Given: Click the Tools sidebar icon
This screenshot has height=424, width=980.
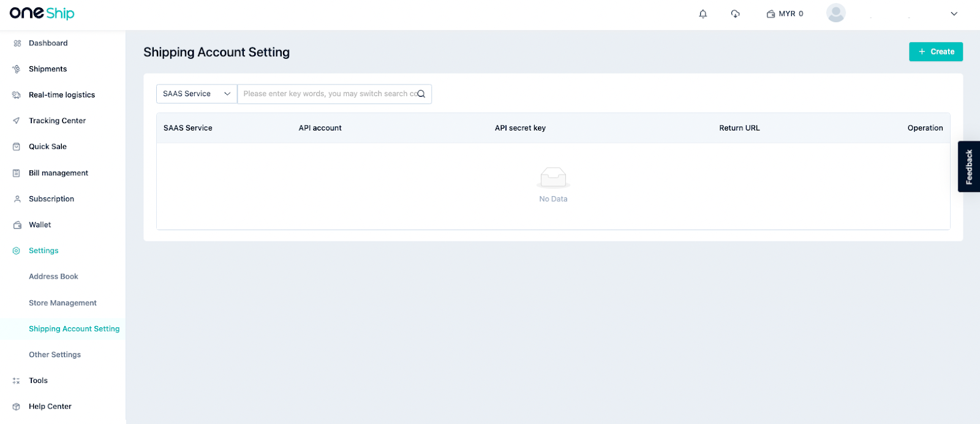Looking at the screenshot, I should [17, 380].
